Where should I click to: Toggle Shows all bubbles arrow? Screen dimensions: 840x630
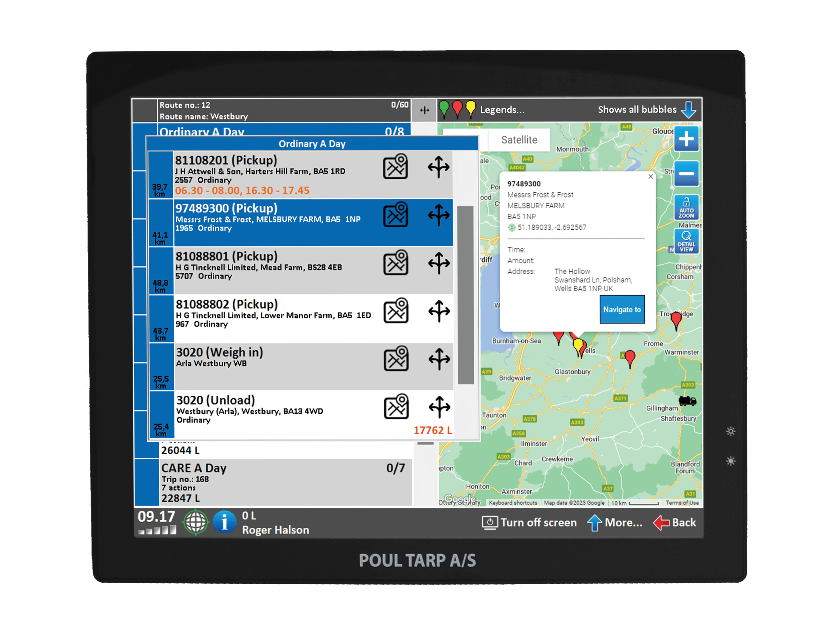coord(688,110)
